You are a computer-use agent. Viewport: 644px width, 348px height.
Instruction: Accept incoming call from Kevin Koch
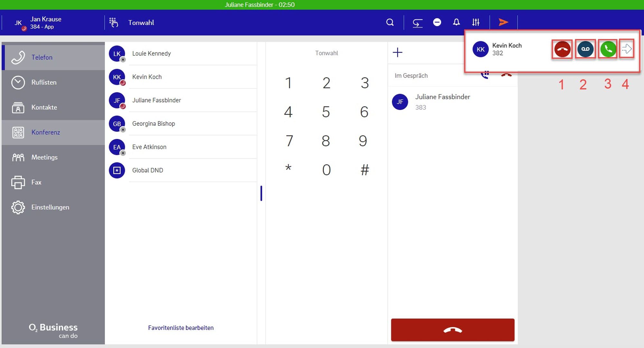tap(608, 49)
